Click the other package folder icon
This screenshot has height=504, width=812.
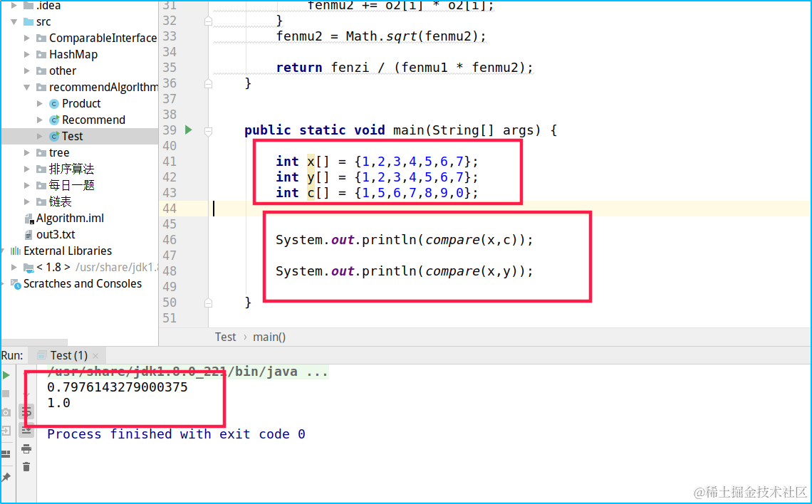pyautogui.click(x=41, y=71)
